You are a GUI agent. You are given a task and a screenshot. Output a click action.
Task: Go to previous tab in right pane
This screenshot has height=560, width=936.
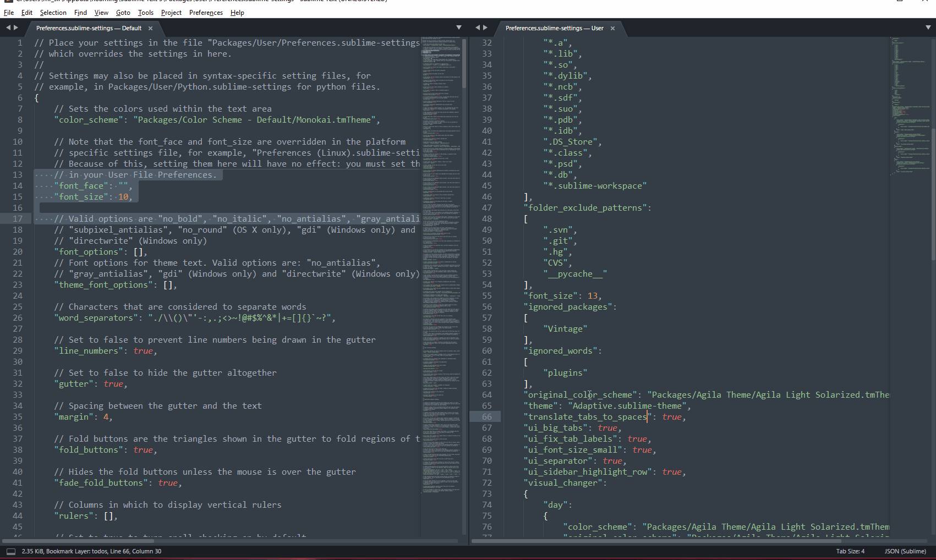(x=477, y=28)
